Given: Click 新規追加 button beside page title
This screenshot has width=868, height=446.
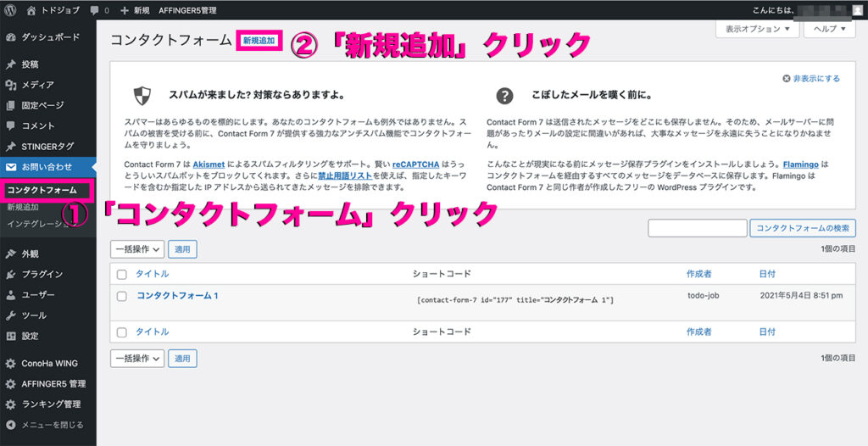Looking at the screenshot, I should click(259, 41).
